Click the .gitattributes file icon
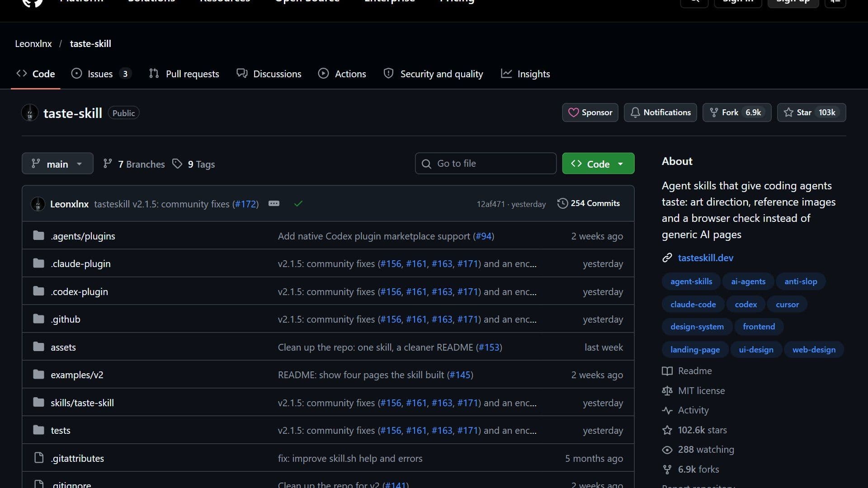This screenshot has width=868, height=488. (x=39, y=458)
